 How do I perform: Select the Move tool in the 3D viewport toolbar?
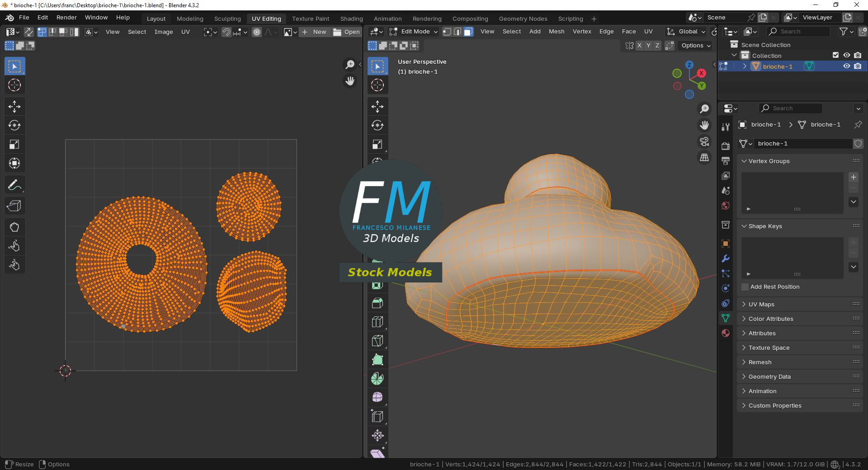[377, 107]
